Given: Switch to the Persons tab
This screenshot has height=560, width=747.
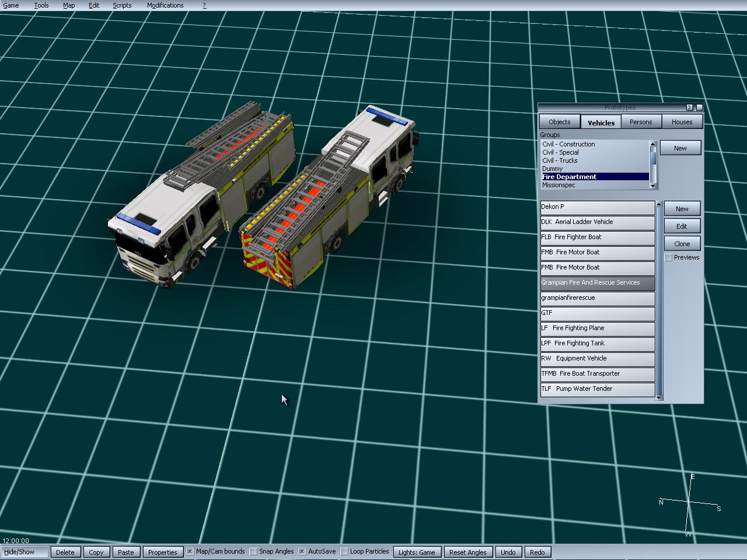Looking at the screenshot, I should pos(641,122).
